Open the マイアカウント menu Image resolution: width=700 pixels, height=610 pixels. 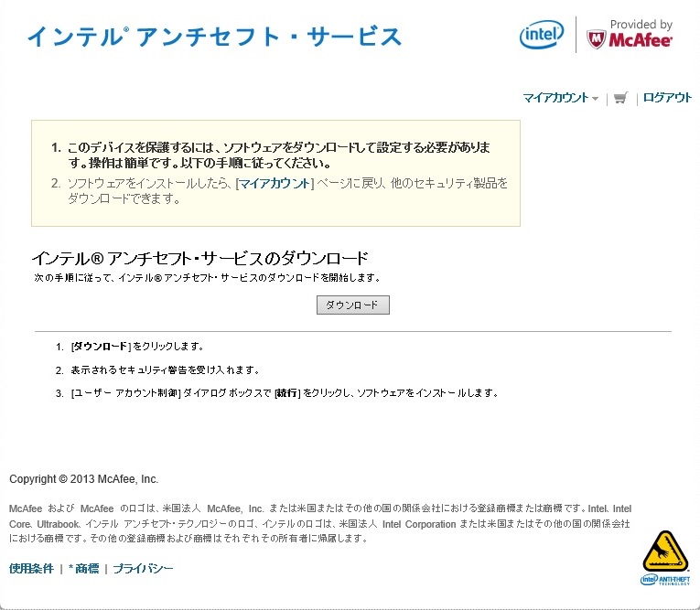[555, 98]
